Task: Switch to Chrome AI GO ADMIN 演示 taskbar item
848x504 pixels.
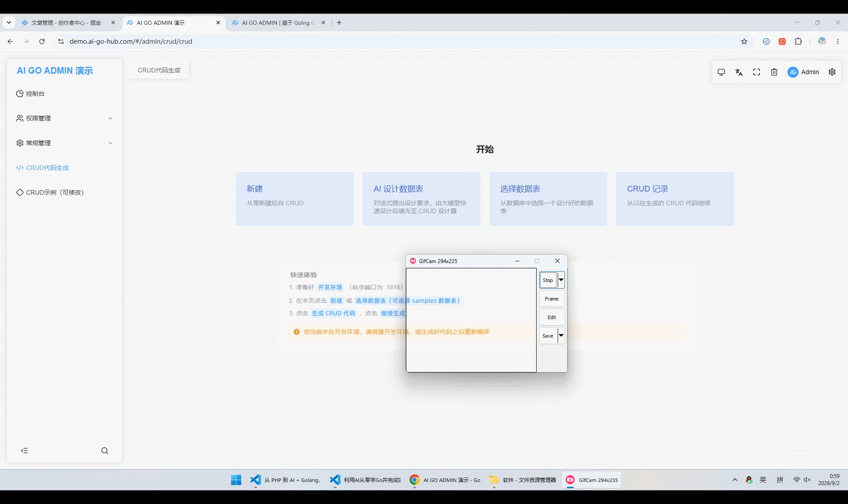Action: pos(445,480)
